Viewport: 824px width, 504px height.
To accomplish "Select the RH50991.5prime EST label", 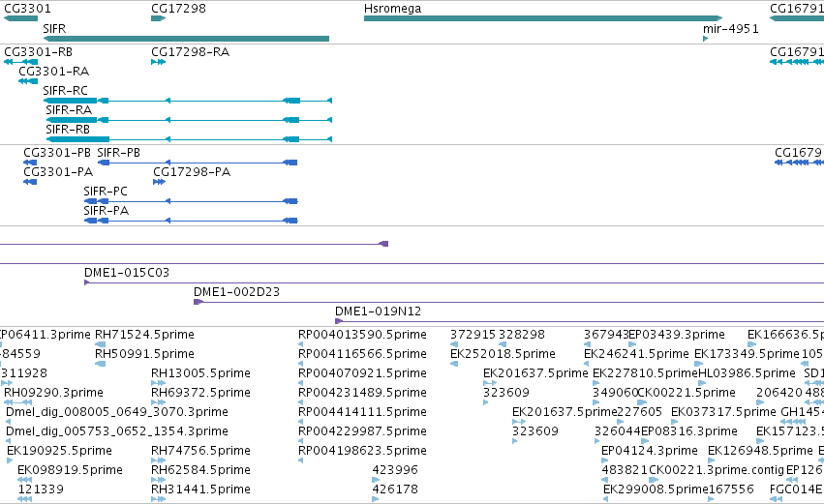I will (x=144, y=354).
